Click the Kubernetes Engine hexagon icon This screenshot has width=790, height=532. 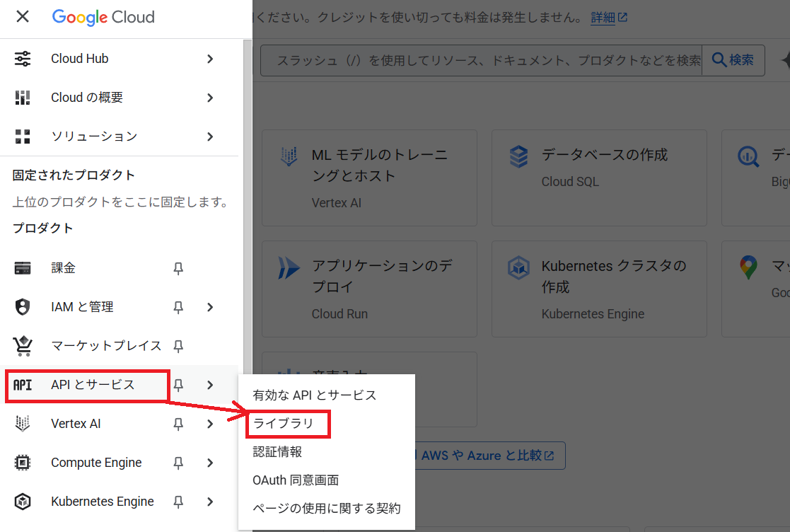(22, 502)
